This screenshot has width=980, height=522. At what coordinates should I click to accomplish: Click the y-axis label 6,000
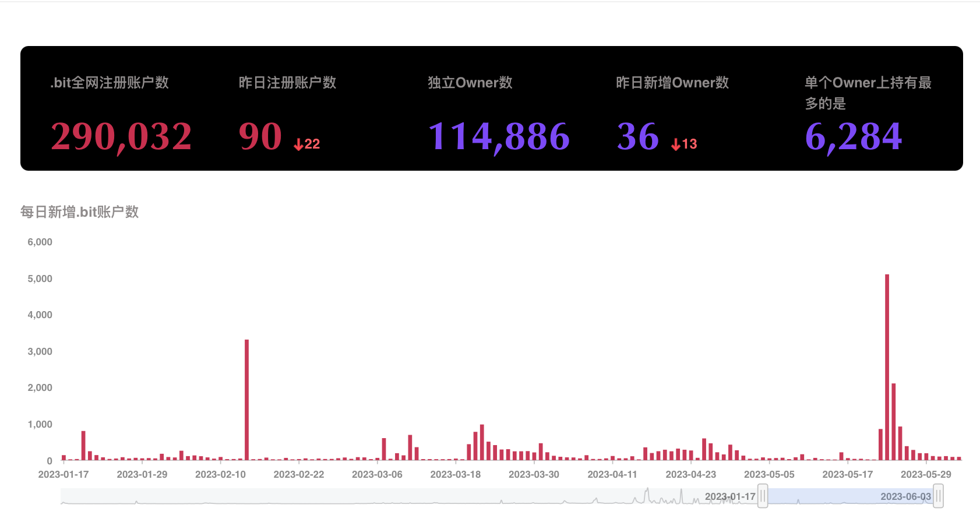pyautogui.click(x=40, y=242)
